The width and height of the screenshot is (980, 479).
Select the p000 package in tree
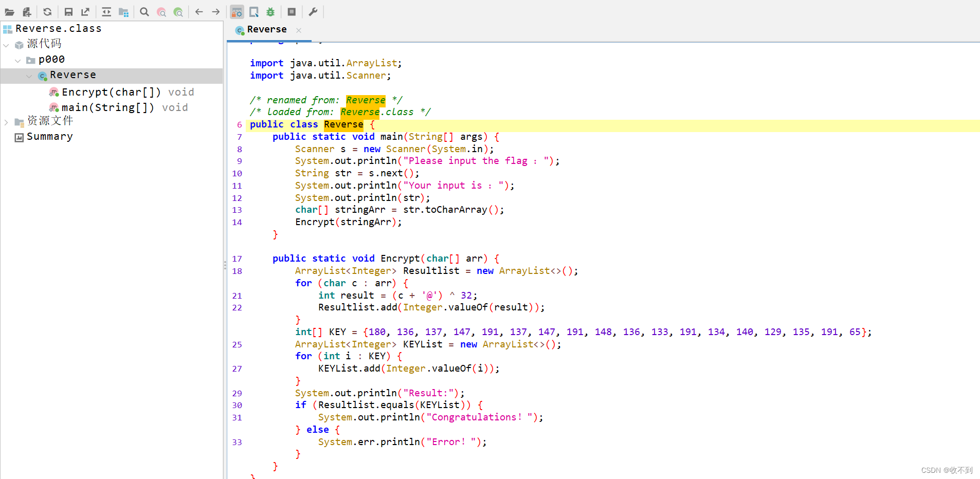point(51,60)
